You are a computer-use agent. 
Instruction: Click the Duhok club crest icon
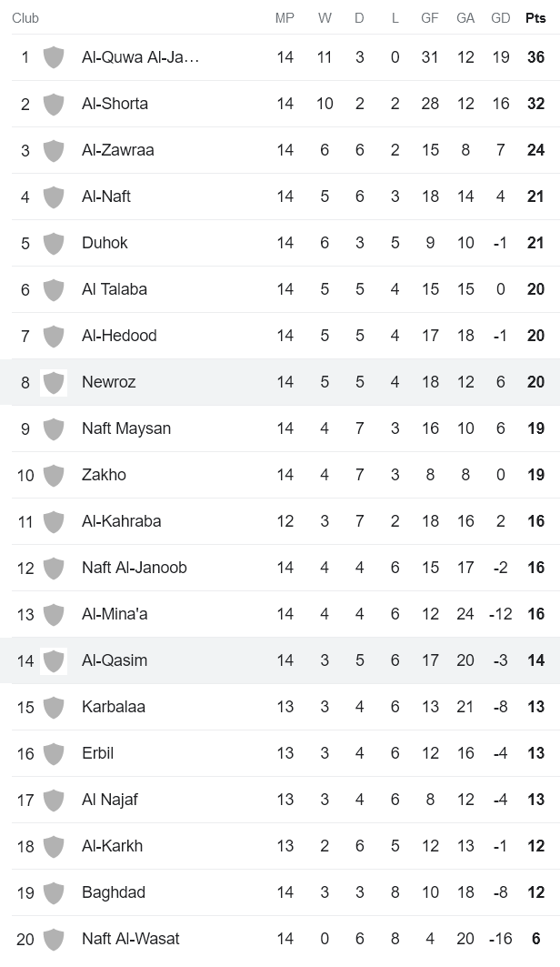54,243
